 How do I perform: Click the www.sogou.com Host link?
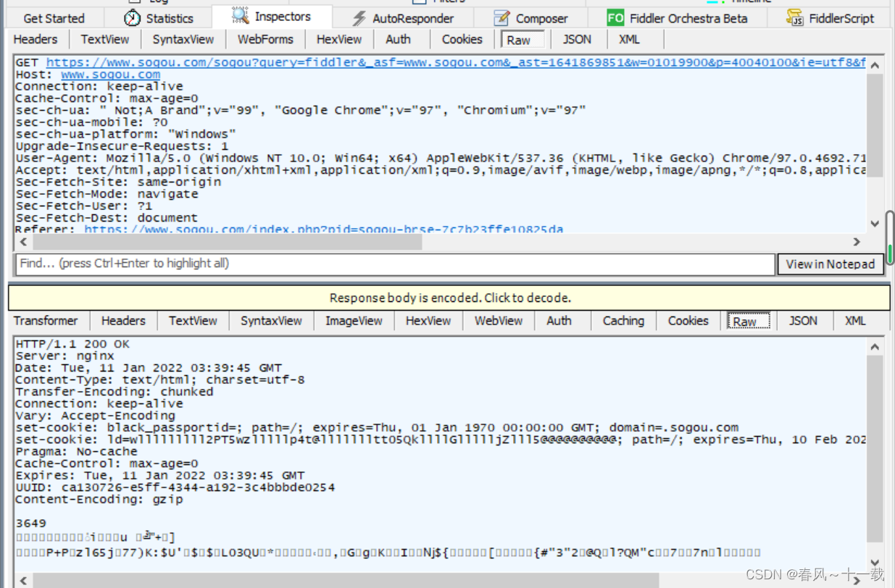click(x=111, y=75)
